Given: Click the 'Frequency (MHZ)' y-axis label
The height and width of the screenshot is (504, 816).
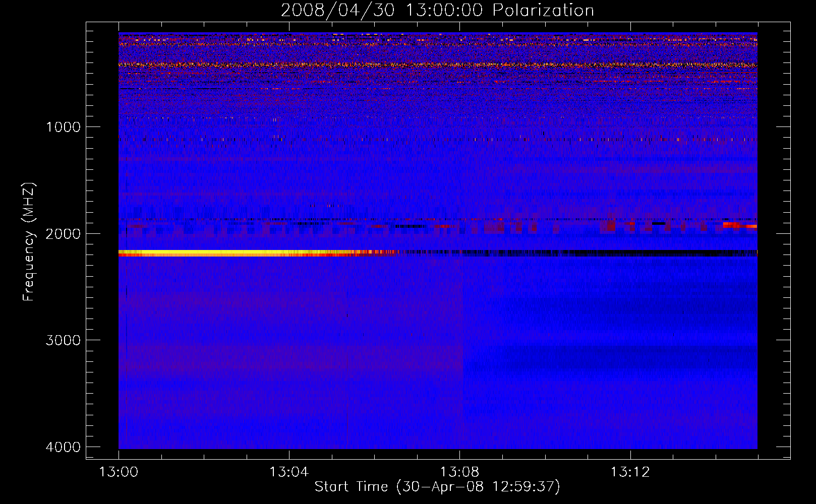Looking at the screenshot, I should (x=29, y=242).
